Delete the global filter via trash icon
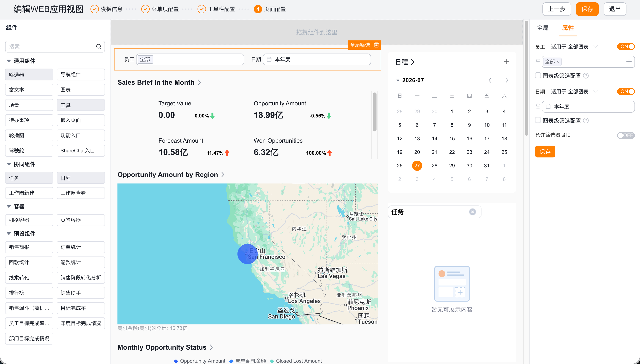640x364 pixels. coord(377,45)
